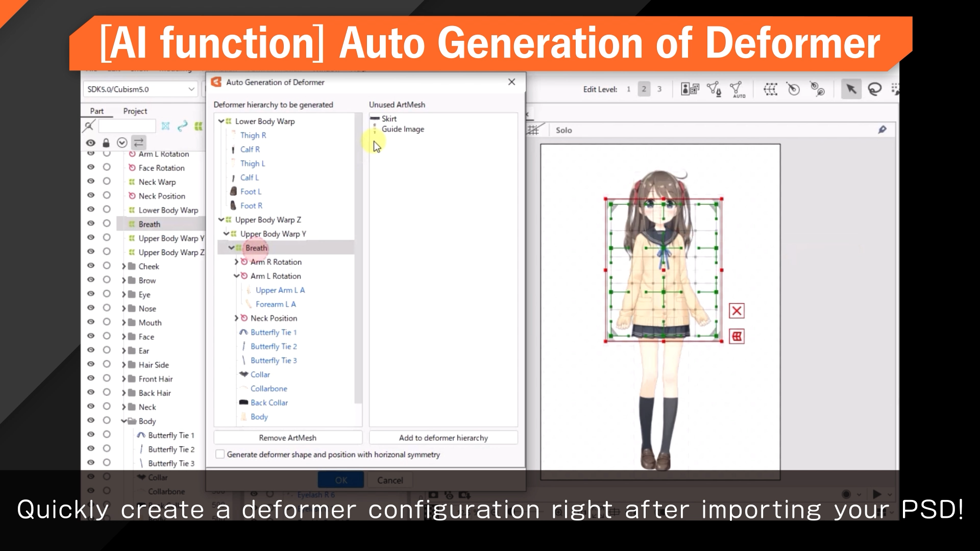
Task: Open the SDK5.0/Cubism5.0 dropdown
Action: coord(190,89)
